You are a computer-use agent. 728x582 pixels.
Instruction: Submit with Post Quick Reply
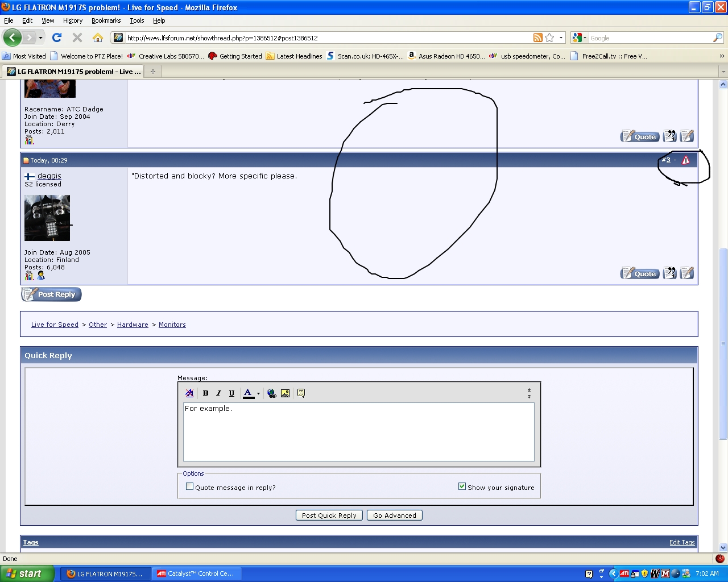[x=329, y=516]
